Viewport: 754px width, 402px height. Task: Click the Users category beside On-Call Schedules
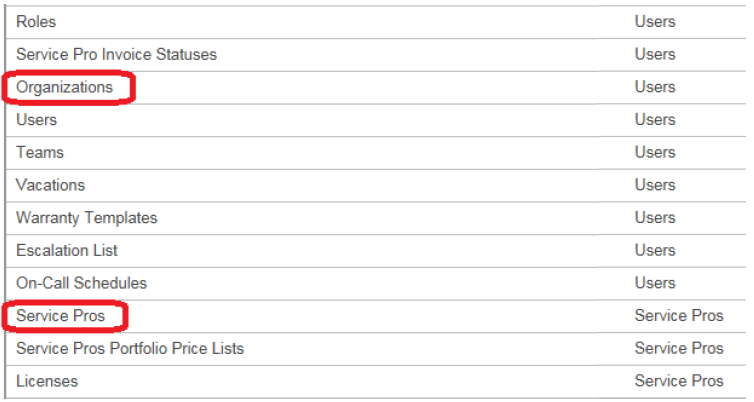tap(654, 283)
